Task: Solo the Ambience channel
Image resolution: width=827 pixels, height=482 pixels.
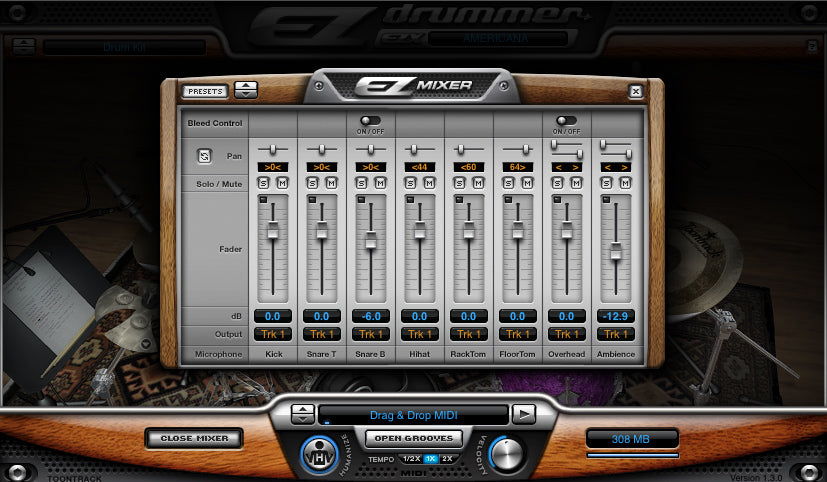Action: point(608,183)
